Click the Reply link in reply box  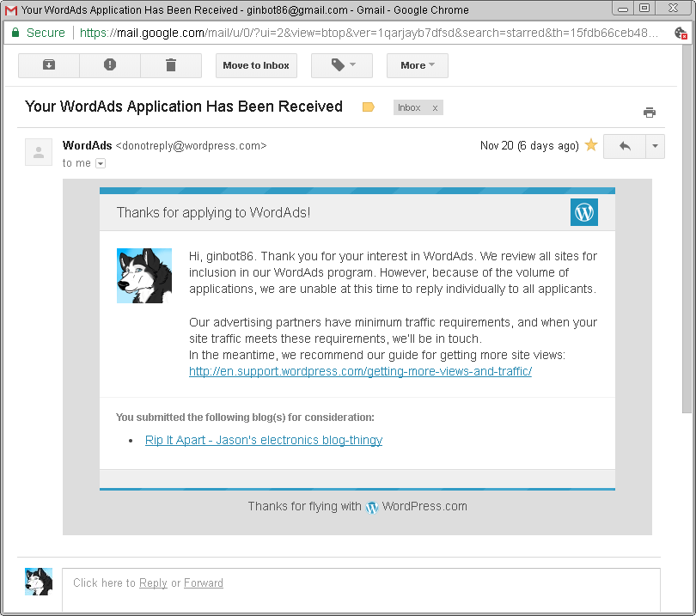(153, 582)
